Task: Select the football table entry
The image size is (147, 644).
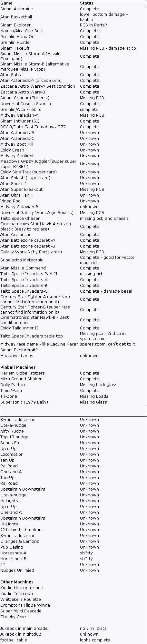Action: 14,640
